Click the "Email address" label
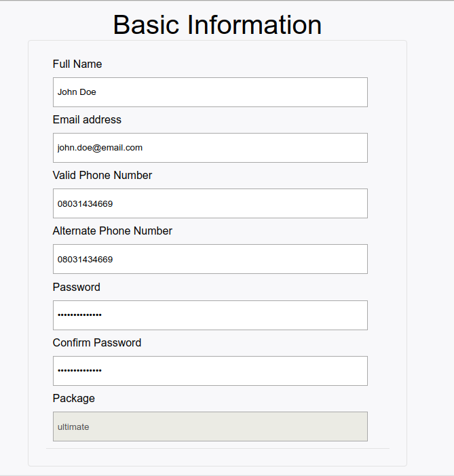Image resolution: width=454 pixels, height=476 pixels. pyautogui.click(x=87, y=120)
